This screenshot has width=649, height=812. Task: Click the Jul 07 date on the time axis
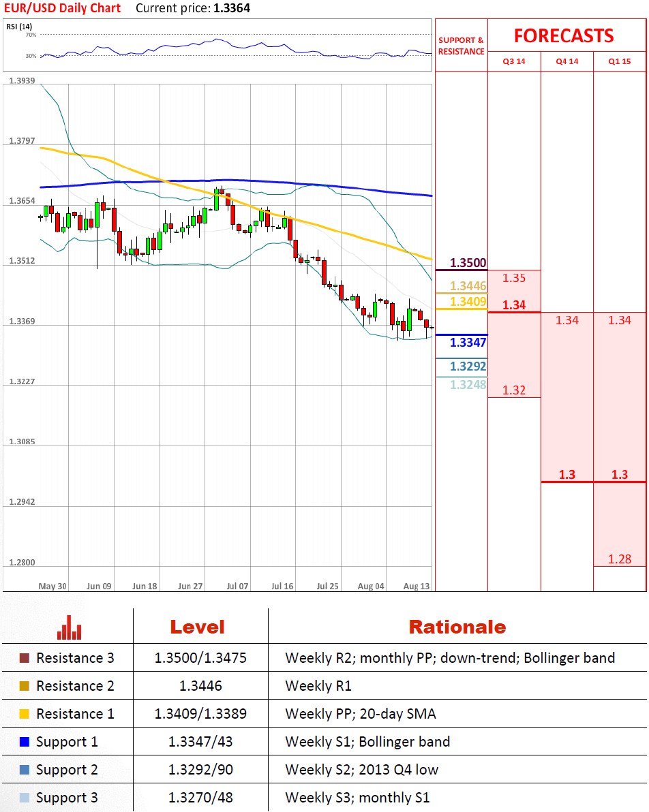click(x=238, y=586)
